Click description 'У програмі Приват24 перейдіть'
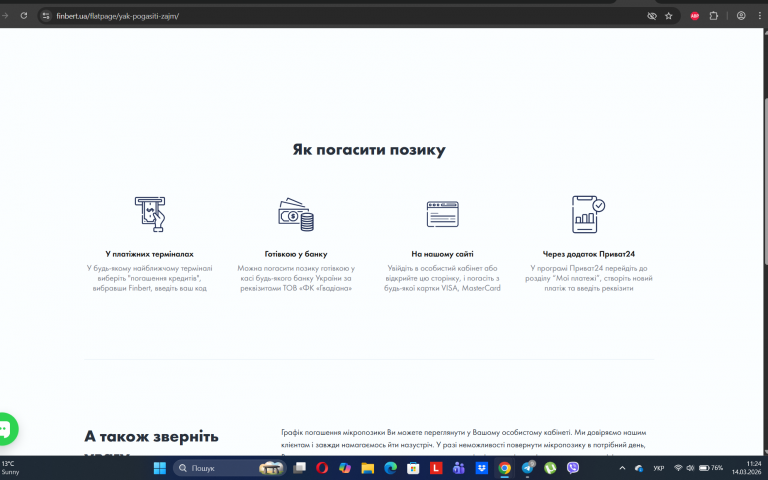The width and height of the screenshot is (768, 480). click(588, 278)
